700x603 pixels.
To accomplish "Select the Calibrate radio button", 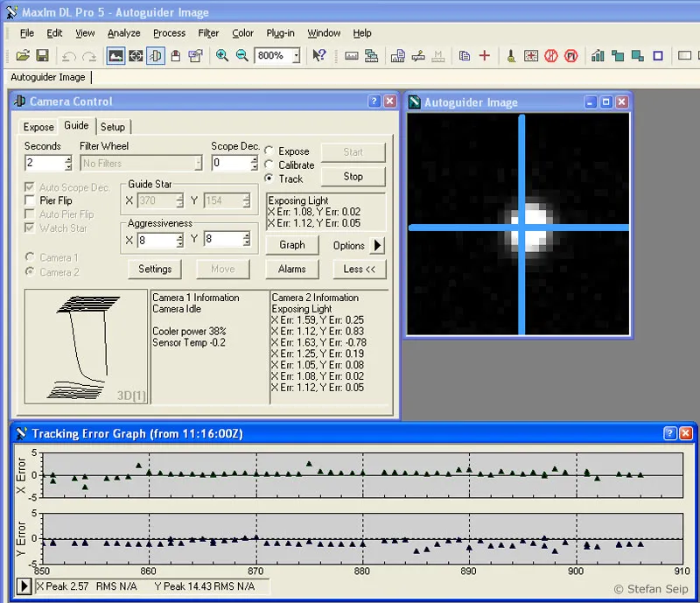I will tap(269, 165).
